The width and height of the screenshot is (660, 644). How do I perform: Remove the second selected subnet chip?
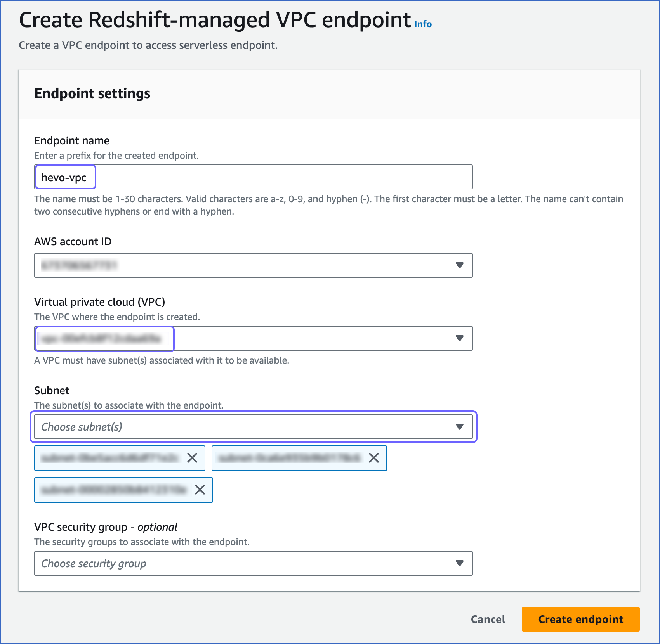(x=374, y=458)
